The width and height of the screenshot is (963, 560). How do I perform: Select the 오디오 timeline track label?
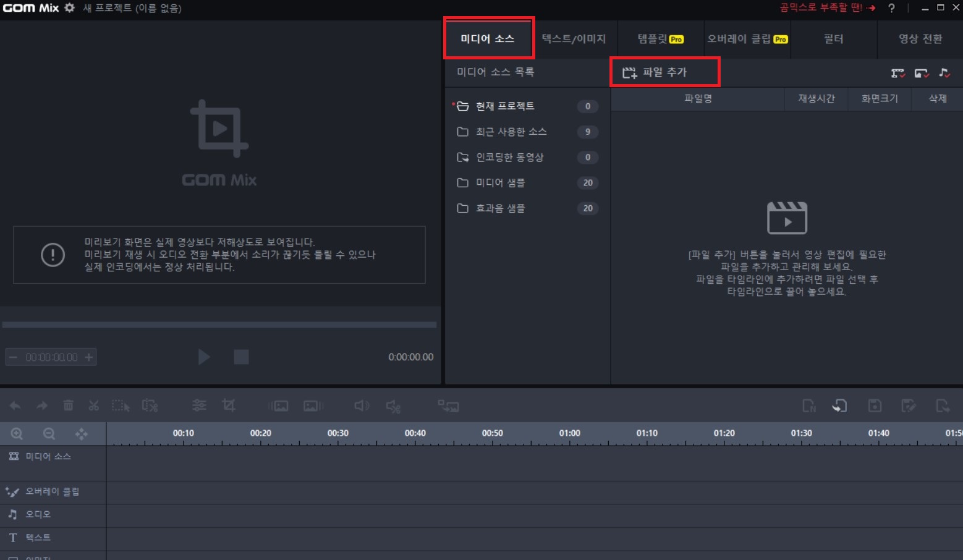point(38,514)
